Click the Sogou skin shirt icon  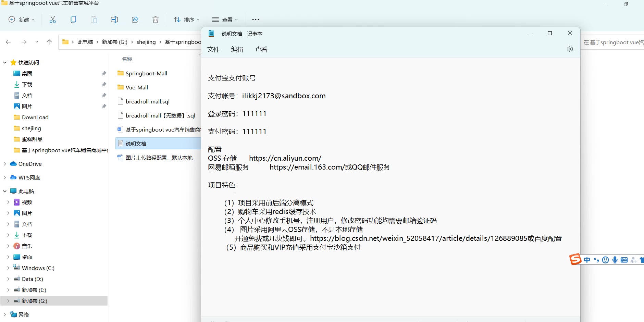(642, 260)
